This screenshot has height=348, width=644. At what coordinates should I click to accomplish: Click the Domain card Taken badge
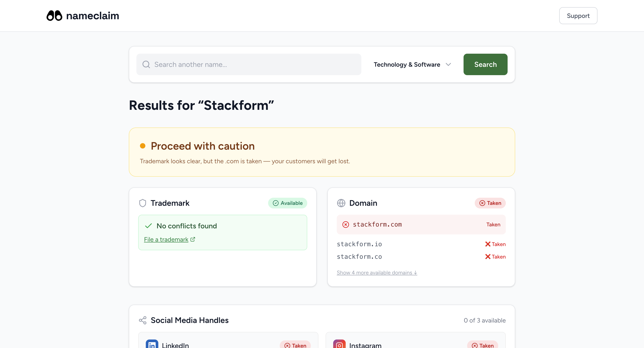[490, 203]
